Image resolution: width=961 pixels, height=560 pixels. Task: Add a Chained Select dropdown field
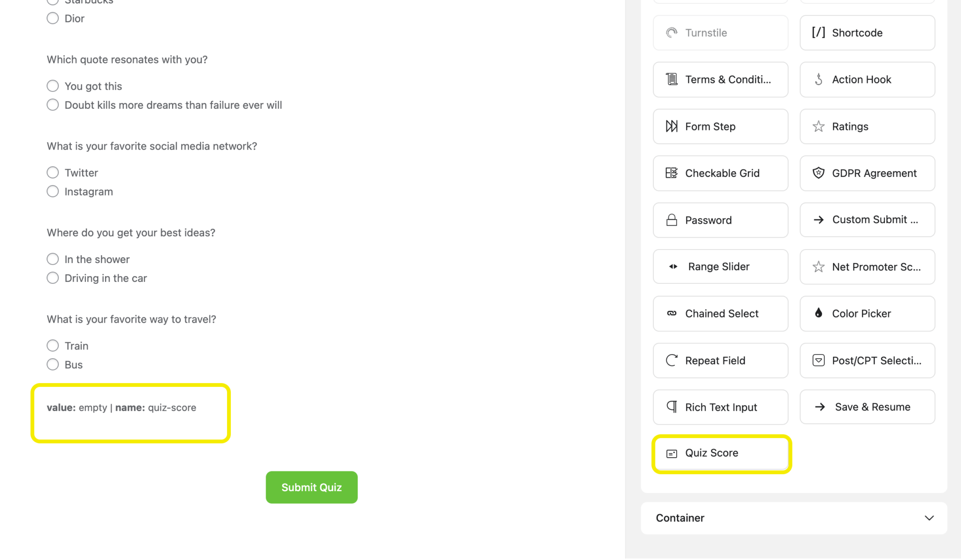pos(720,313)
